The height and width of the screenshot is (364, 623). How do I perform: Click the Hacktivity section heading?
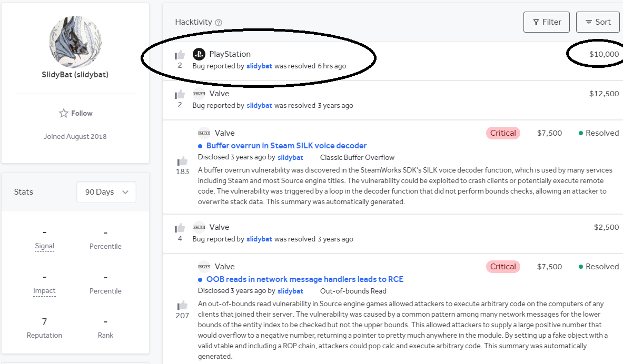point(193,22)
